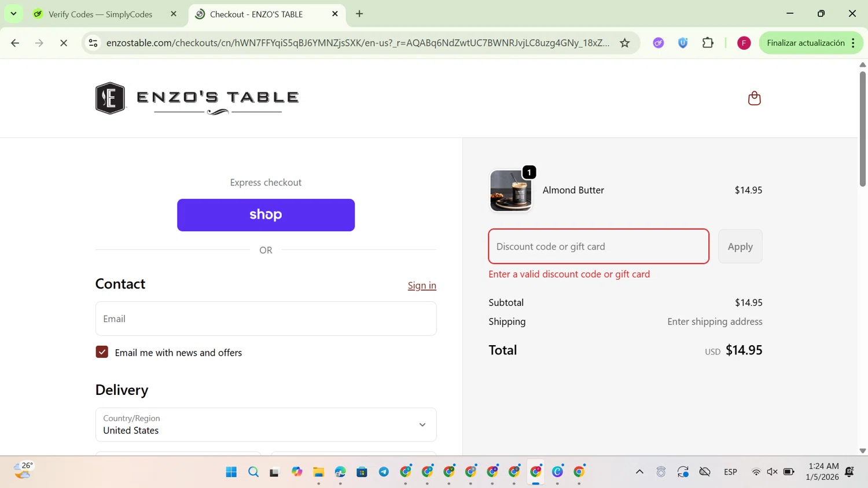Open the notification bell in tray
The height and width of the screenshot is (488, 868).
pos(849,472)
